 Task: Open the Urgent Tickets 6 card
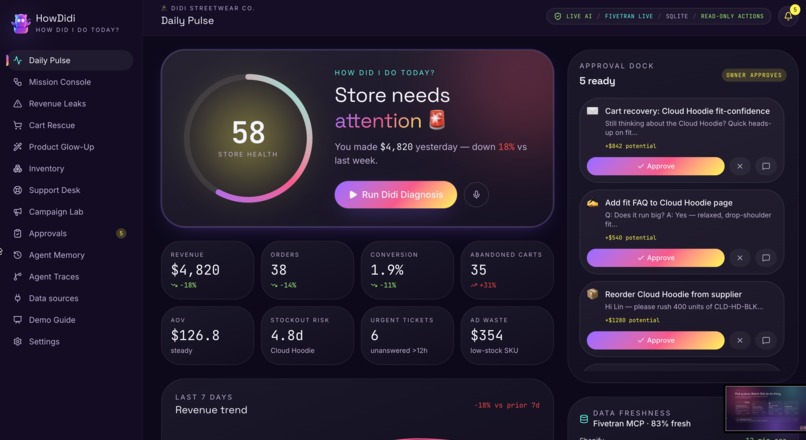tap(407, 335)
